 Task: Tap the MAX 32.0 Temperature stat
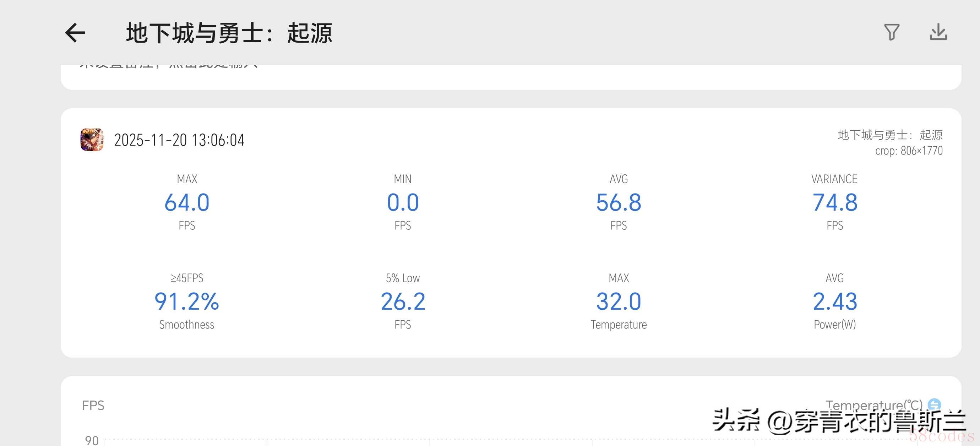click(x=619, y=301)
